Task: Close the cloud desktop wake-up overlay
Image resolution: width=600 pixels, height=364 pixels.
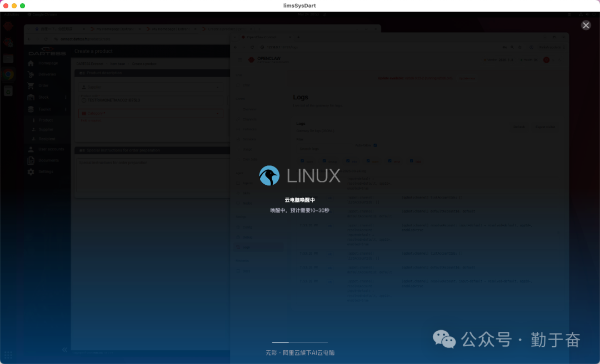Action: click(x=586, y=25)
